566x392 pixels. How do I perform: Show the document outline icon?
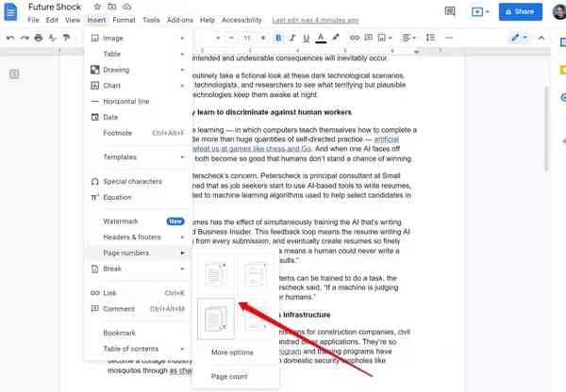[x=15, y=74]
